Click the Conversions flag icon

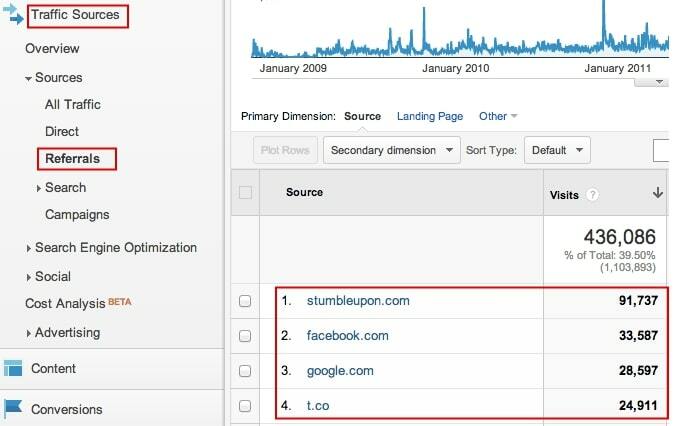[13, 408]
